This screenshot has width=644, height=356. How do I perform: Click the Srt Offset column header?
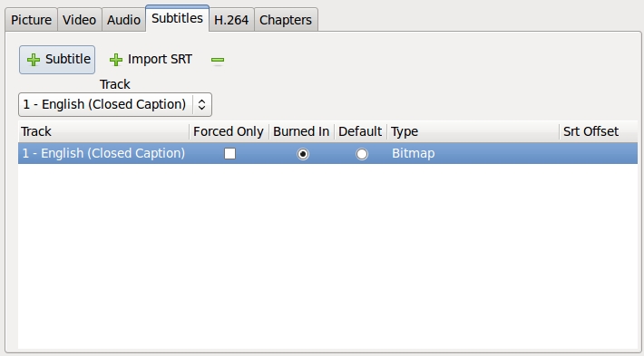[x=598, y=131]
